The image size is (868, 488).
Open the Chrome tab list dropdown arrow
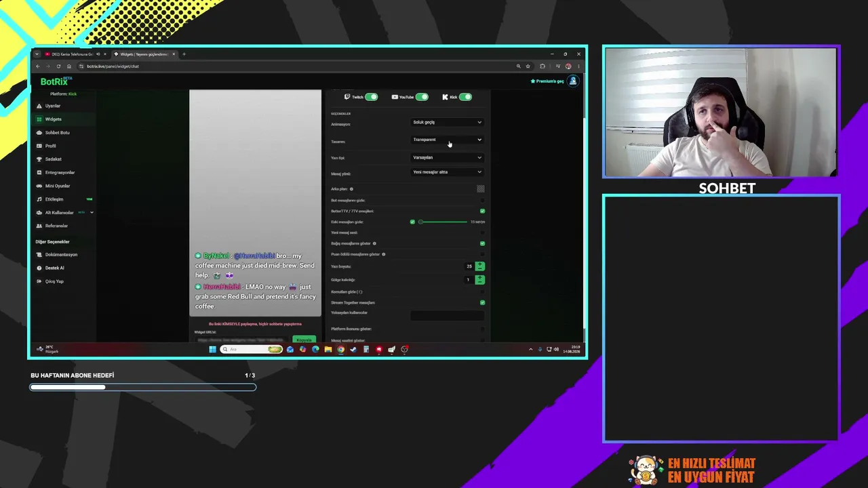click(37, 54)
